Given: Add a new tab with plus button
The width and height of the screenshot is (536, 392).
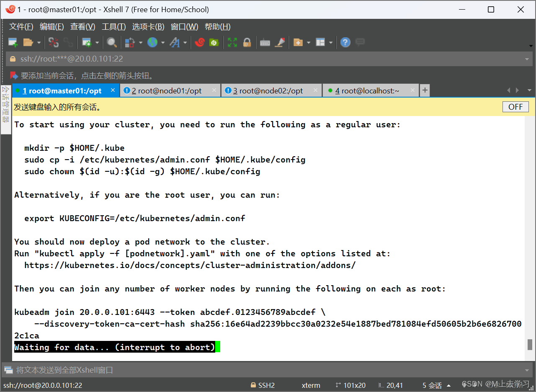Looking at the screenshot, I should (x=425, y=90).
